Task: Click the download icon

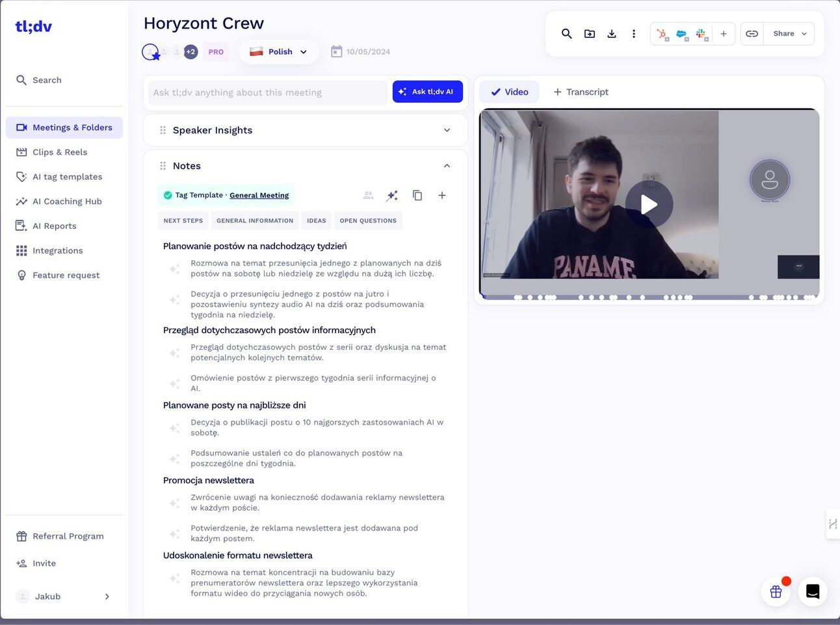Action: pyautogui.click(x=612, y=34)
